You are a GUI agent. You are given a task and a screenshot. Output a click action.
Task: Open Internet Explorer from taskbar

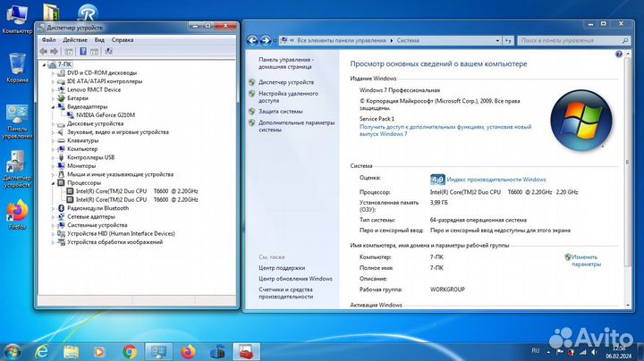[42, 352]
